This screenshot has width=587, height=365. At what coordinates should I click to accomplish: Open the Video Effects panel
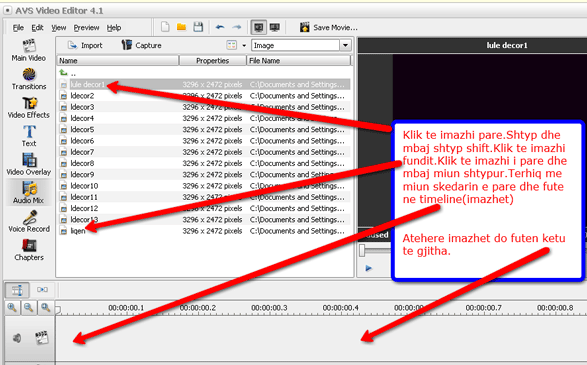point(29,107)
